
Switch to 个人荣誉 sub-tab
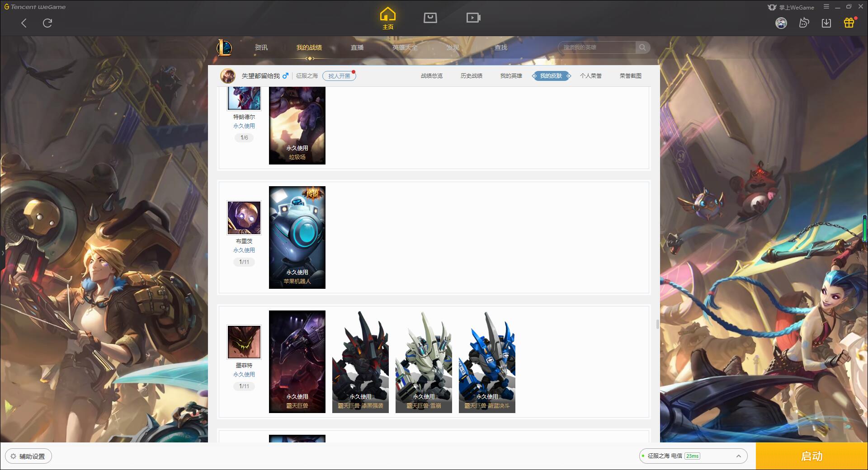(x=591, y=76)
